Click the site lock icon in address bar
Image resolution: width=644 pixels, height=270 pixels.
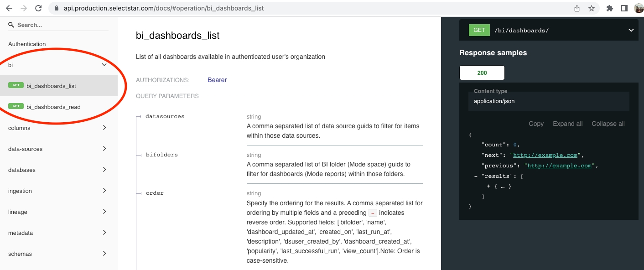[57, 8]
